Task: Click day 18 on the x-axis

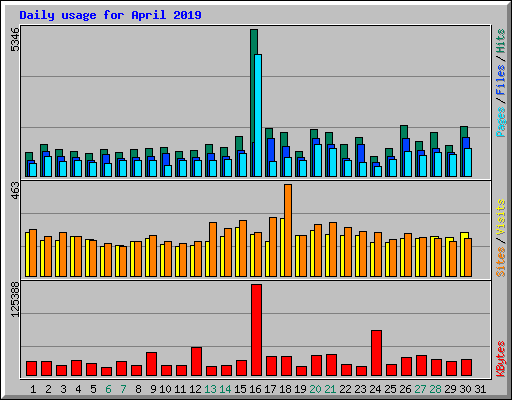Action: 285,389
